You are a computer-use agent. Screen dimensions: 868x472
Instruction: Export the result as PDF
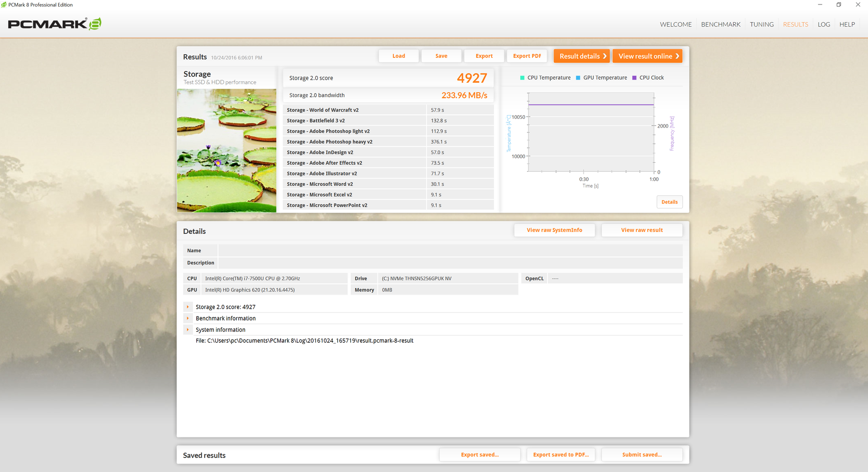[527, 56]
